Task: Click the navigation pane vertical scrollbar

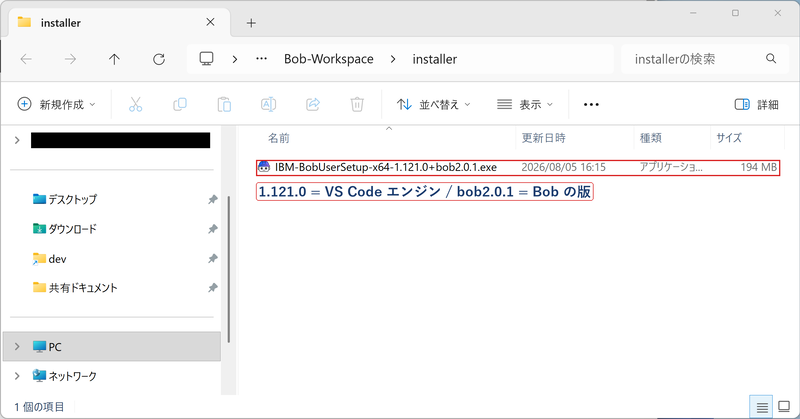Action: click(229, 269)
